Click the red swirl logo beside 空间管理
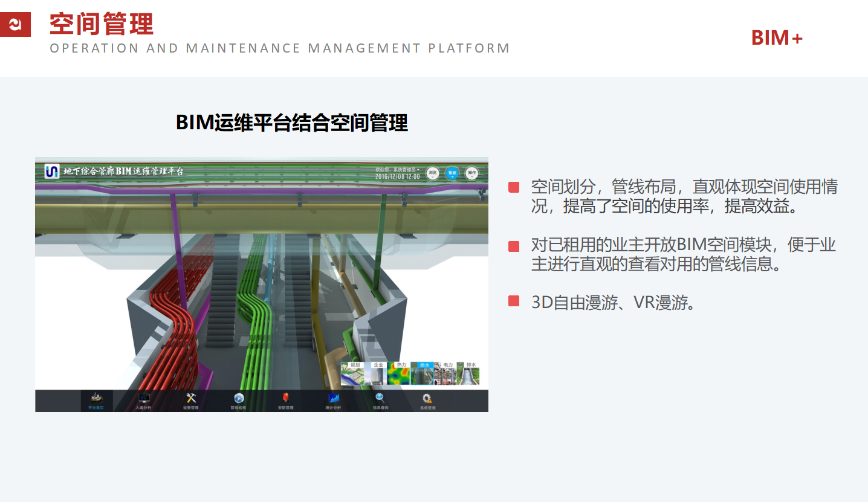868x502 pixels. (15, 24)
